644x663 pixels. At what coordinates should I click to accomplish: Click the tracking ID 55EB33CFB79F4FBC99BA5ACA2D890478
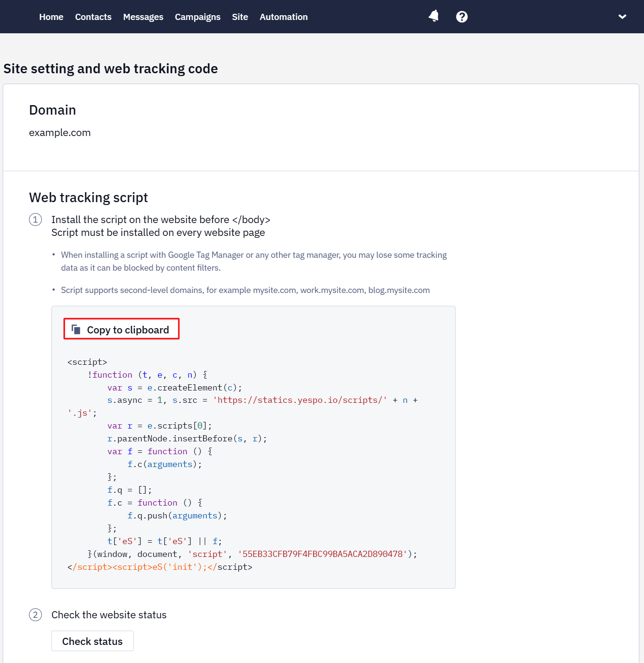pos(322,554)
